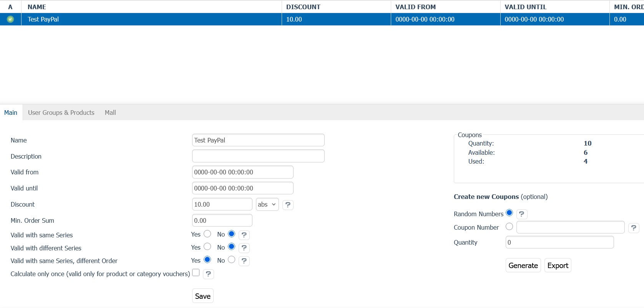This screenshot has height=308, width=644.
Task: Open the help icon next to Discount
Action: click(288, 205)
